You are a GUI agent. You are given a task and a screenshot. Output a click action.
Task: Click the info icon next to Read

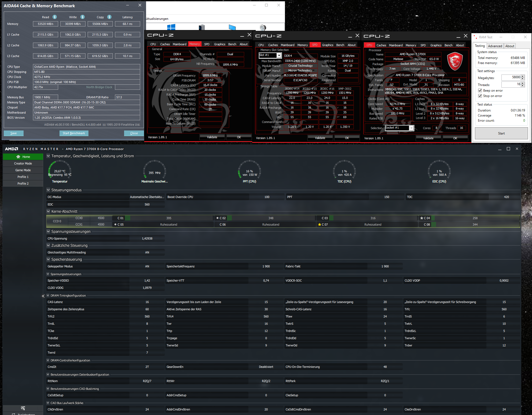[x=55, y=17]
